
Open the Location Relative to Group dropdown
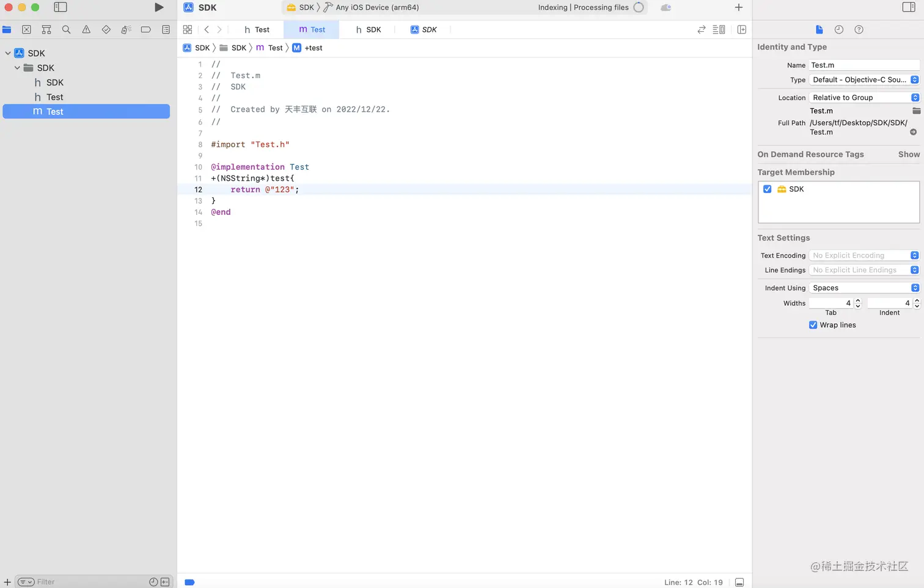click(x=864, y=97)
